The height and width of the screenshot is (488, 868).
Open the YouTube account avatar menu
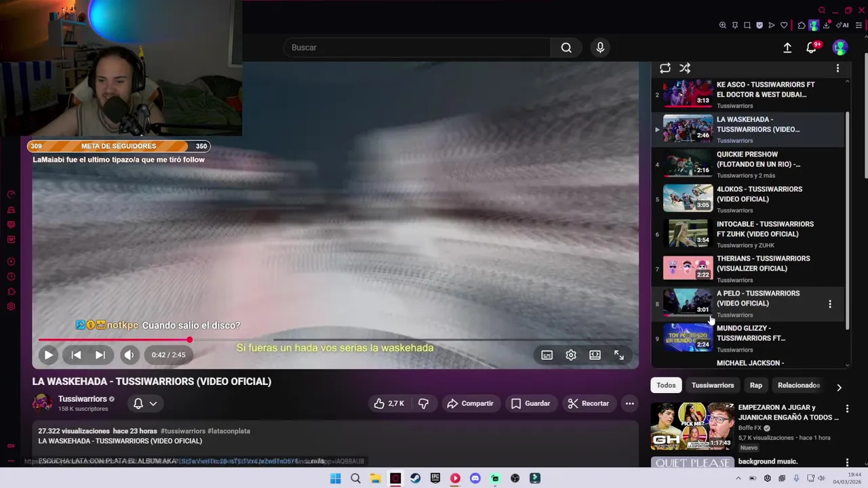(840, 47)
